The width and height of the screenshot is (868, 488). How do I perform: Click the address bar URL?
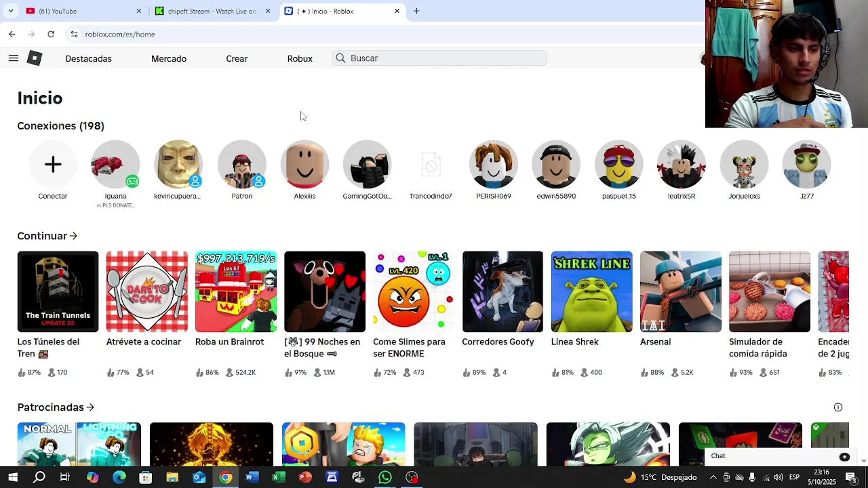[x=120, y=34]
